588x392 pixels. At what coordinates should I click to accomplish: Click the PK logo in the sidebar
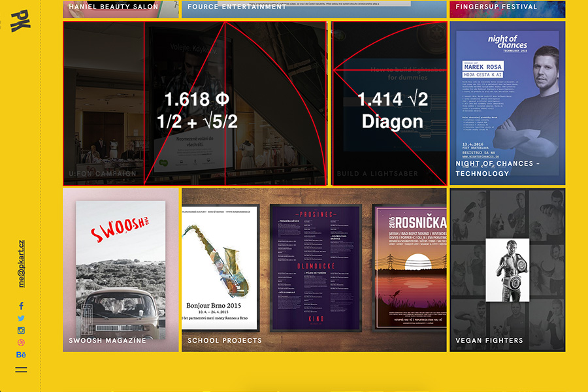pyautogui.click(x=20, y=21)
